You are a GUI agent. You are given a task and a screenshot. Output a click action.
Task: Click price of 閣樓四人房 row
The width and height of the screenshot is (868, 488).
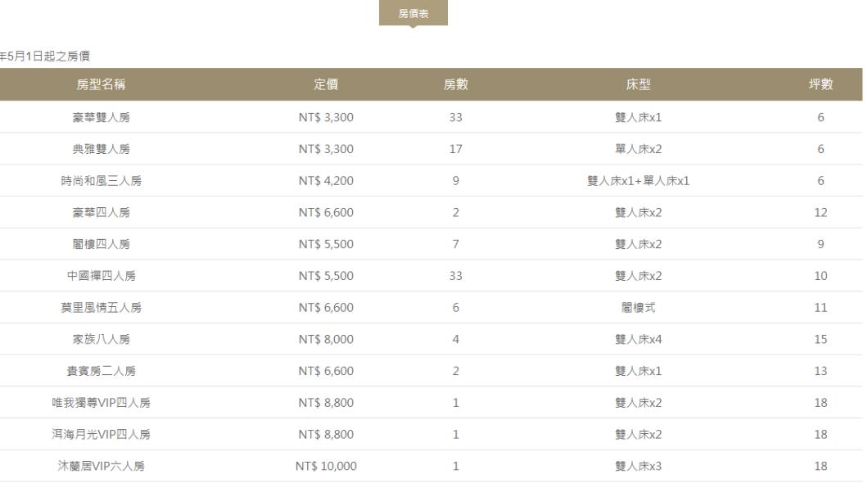point(326,244)
